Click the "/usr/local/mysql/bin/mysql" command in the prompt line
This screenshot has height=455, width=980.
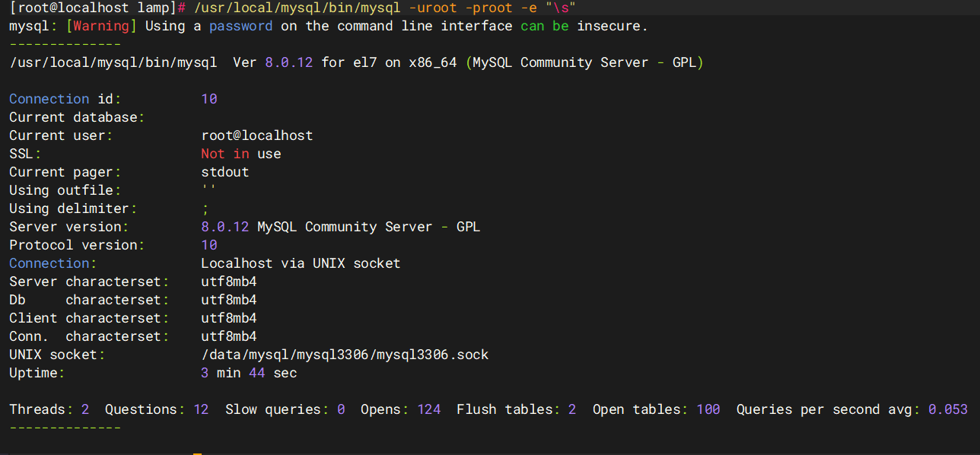point(297,8)
